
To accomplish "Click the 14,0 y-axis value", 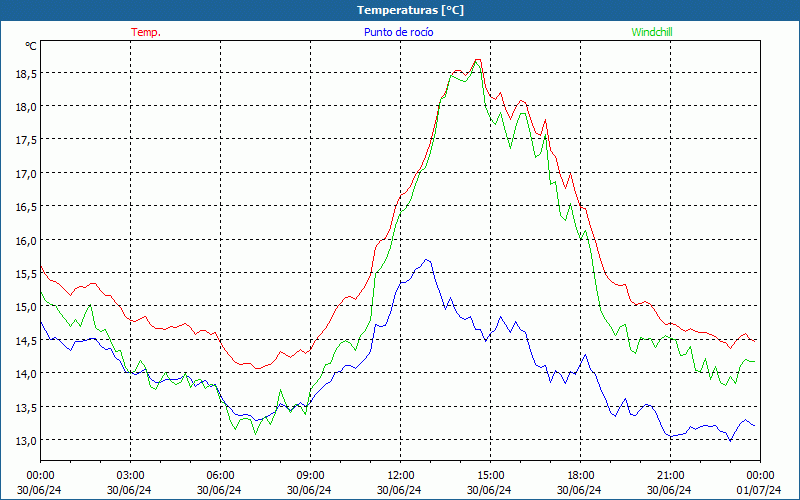I will click(x=26, y=374).
